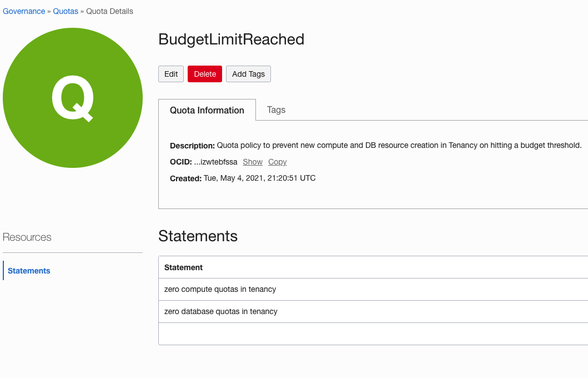Select Statements in the Resources sidebar
588x378 pixels.
(x=29, y=270)
